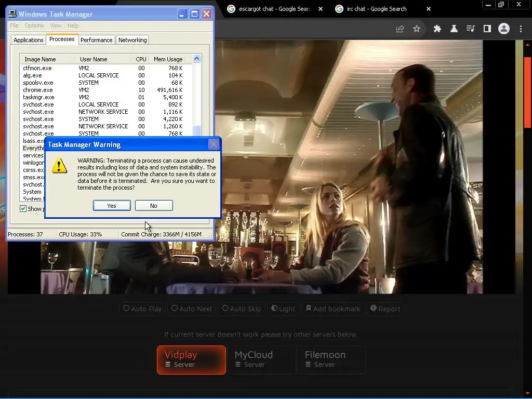
Task: Click the Processes: 37 status entry
Action: [x=25, y=234]
